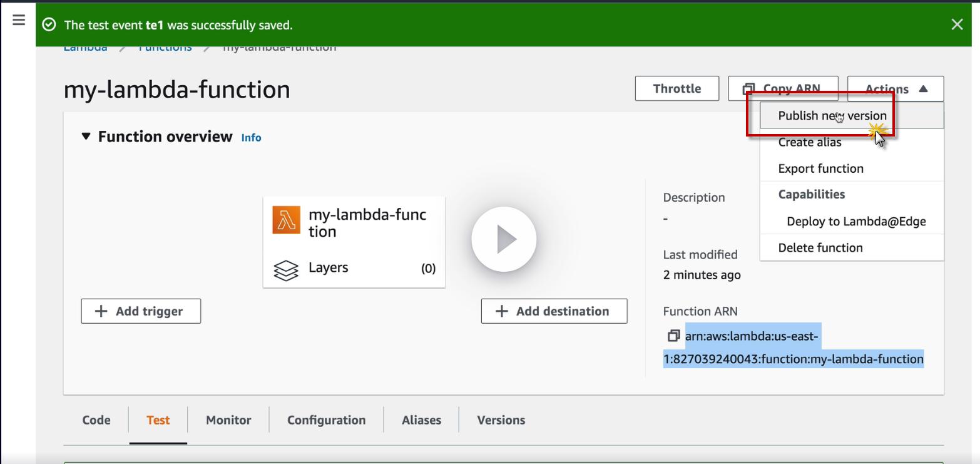Choose Deploy to Lambda@Edge

852,221
